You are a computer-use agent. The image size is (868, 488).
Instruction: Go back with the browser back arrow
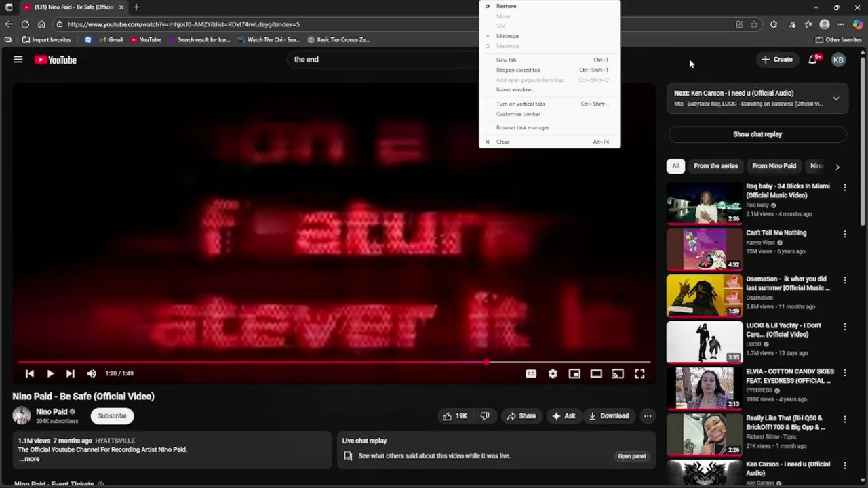click(8, 24)
